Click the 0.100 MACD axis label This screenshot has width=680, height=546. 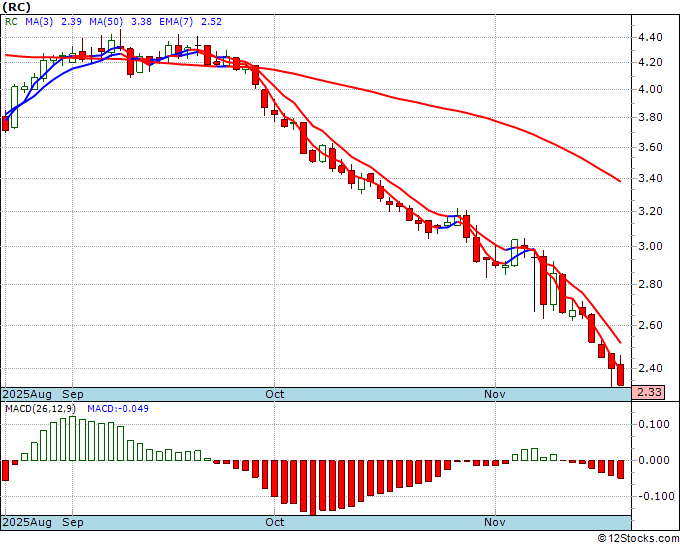click(x=654, y=424)
